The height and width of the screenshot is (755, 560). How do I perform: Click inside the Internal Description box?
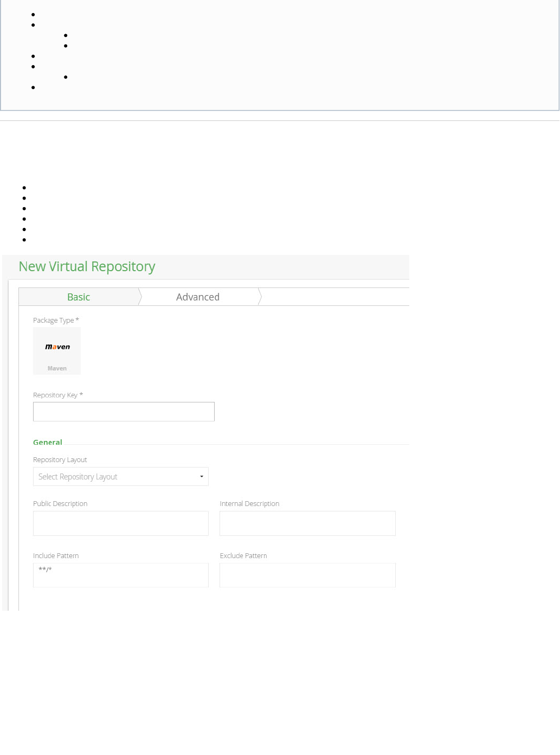(x=307, y=523)
